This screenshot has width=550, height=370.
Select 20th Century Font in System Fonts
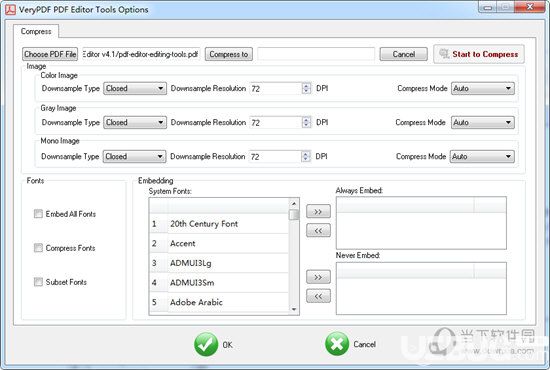[x=219, y=224]
